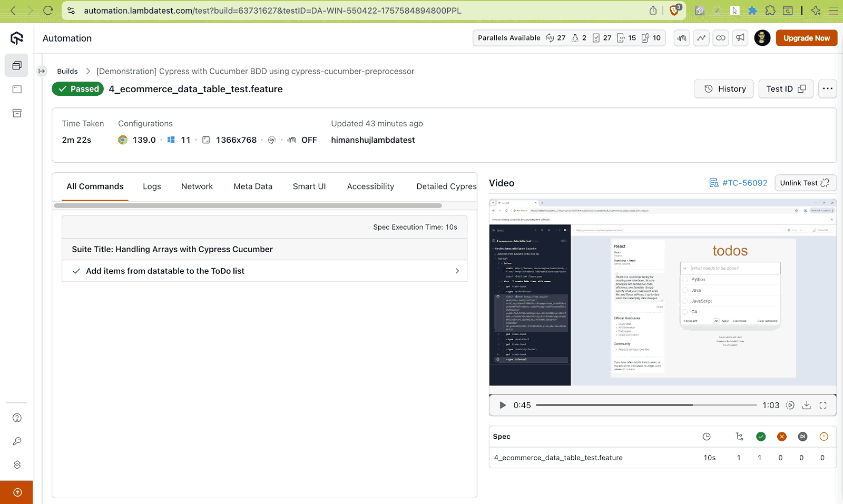Image resolution: width=843 pixels, height=504 pixels.
Task: Open the Archive icon in left sidebar
Action: click(x=16, y=113)
